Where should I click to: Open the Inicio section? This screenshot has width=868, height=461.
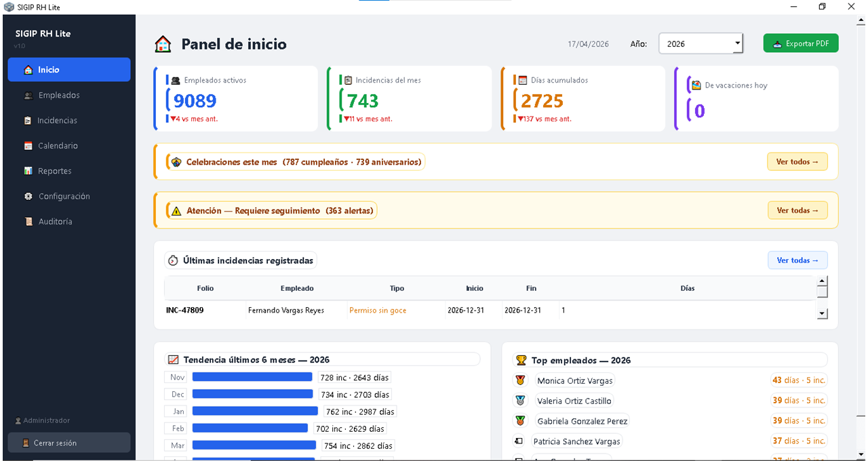(x=69, y=70)
